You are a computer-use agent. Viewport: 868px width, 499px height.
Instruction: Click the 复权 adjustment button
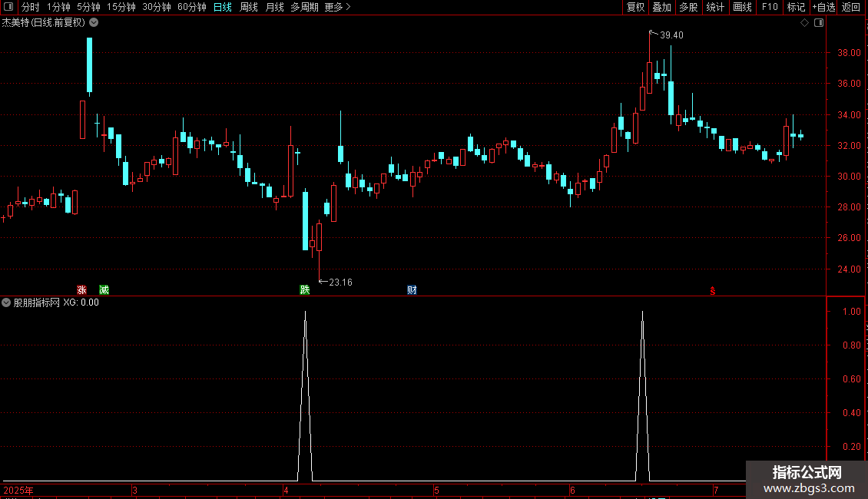[635, 7]
